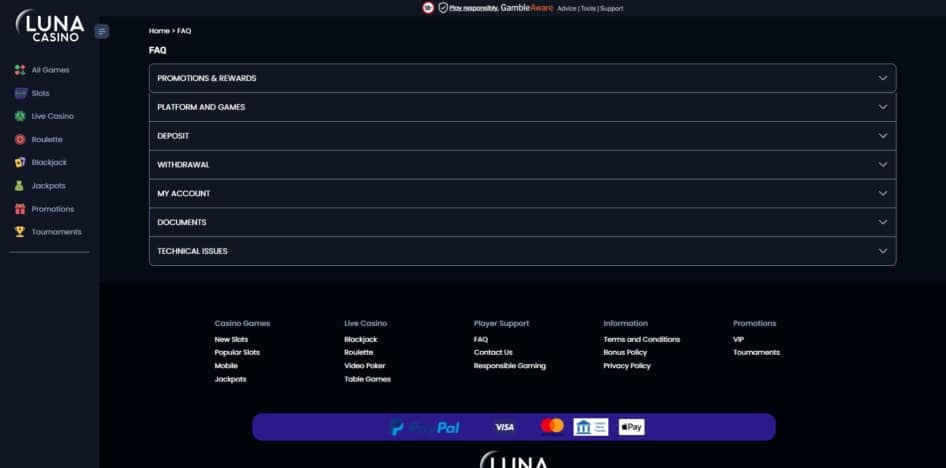Click the PayPal payment logo
946x468 pixels.
[x=425, y=428]
